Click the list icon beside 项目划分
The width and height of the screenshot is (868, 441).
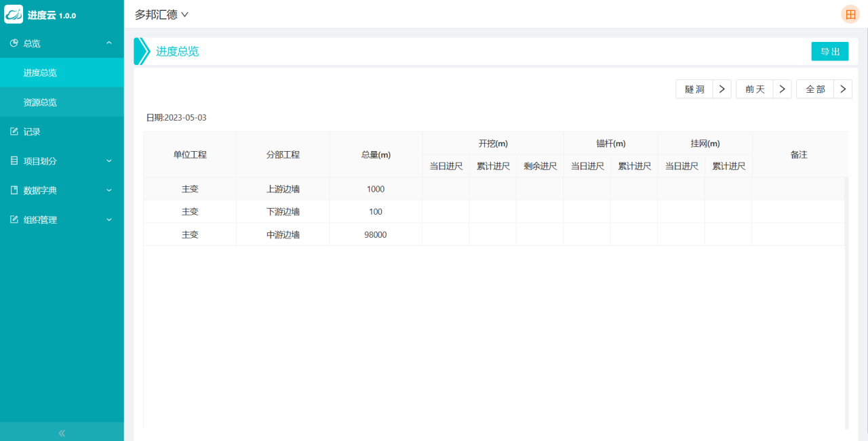tap(14, 161)
